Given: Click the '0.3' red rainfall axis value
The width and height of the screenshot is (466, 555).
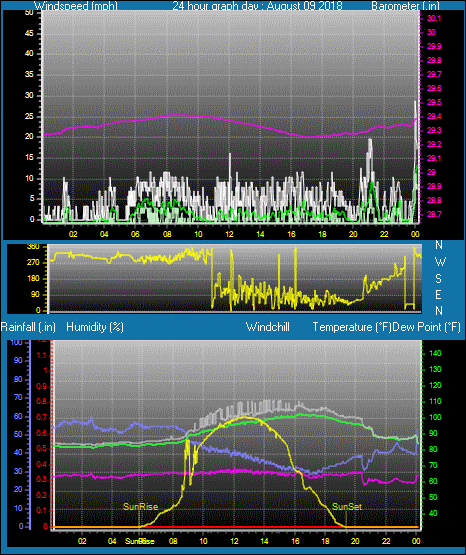Looking at the screenshot, I should (42, 479).
